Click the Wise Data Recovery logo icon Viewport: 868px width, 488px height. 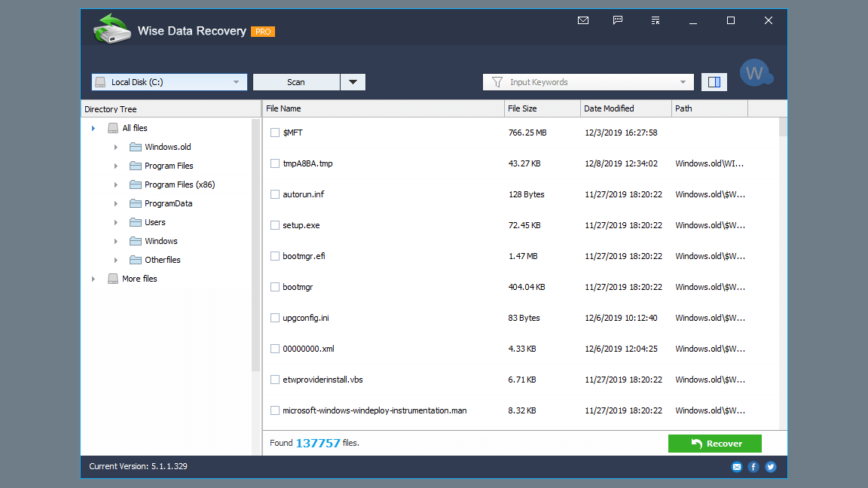(112, 29)
